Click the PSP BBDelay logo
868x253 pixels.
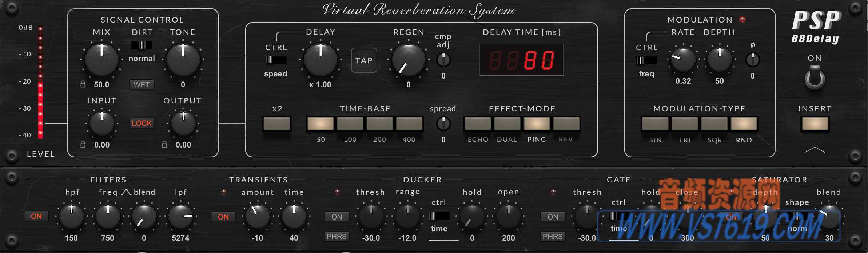click(816, 27)
